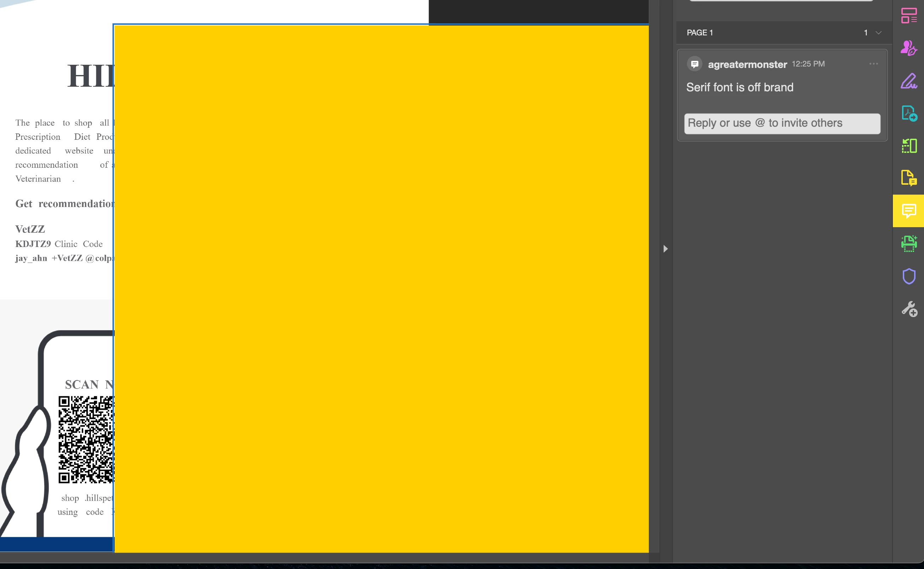Collapse the right pane with the arrow
The image size is (924, 569).
[665, 249]
